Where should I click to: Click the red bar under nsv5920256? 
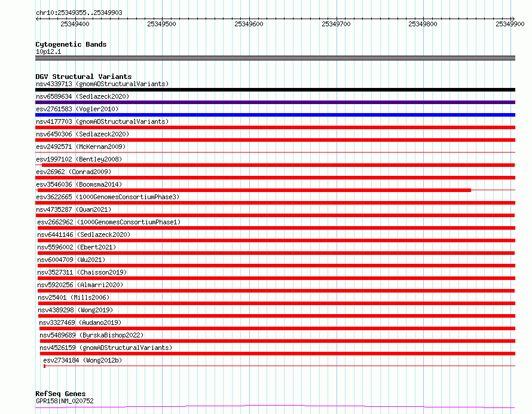(x=276, y=291)
